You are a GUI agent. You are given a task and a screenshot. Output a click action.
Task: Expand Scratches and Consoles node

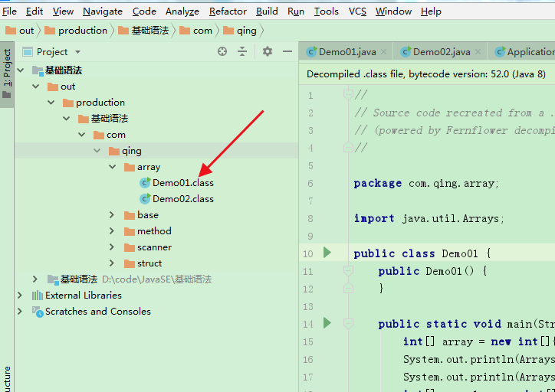[20, 311]
